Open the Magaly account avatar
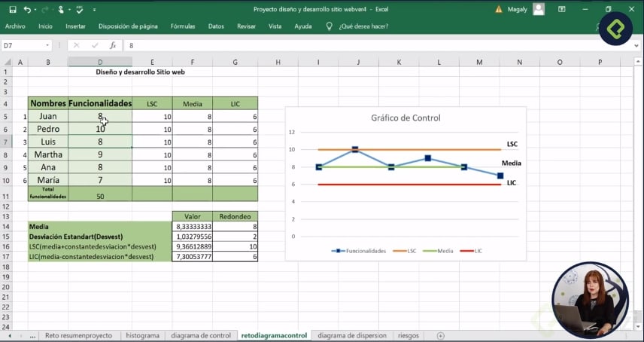The image size is (644, 342). [539, 9]
